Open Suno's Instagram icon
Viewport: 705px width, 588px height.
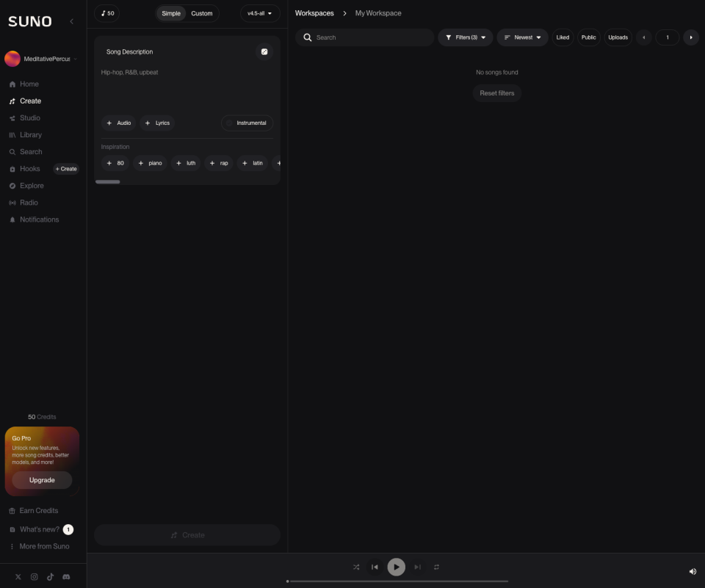pos(35,577)
